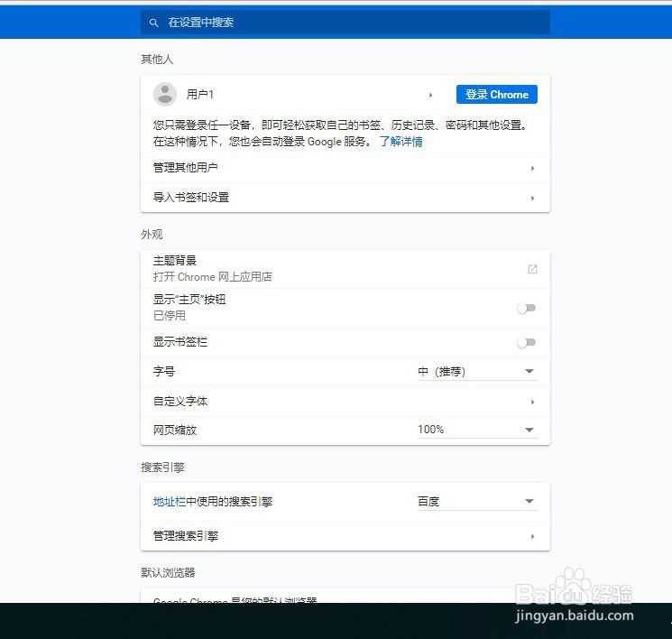Click the 自定义字体 row label

[180, 402]
